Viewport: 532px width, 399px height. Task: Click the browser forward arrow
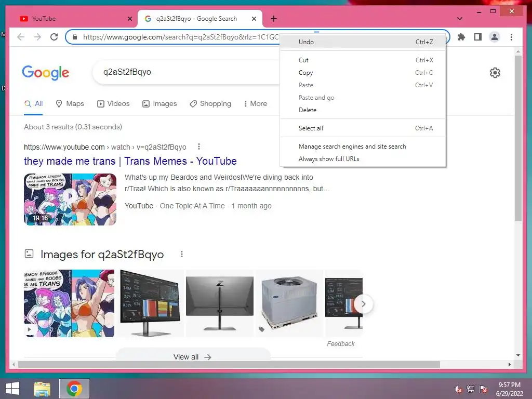[37, 37]
